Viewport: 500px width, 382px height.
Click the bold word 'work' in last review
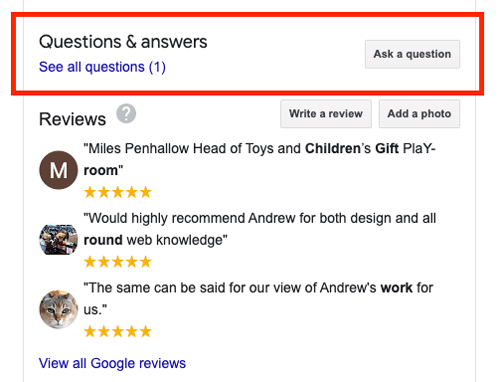(397, 288)
